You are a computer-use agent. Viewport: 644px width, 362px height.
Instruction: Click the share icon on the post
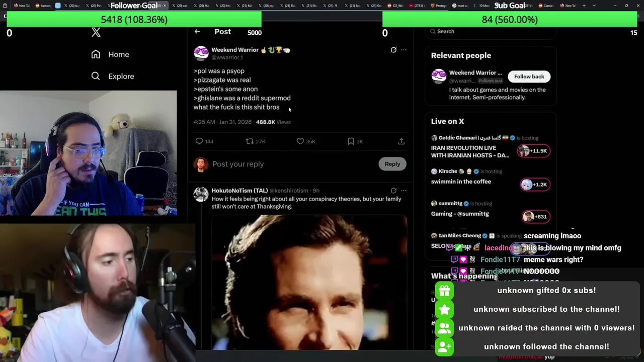(x=401, y=141)
